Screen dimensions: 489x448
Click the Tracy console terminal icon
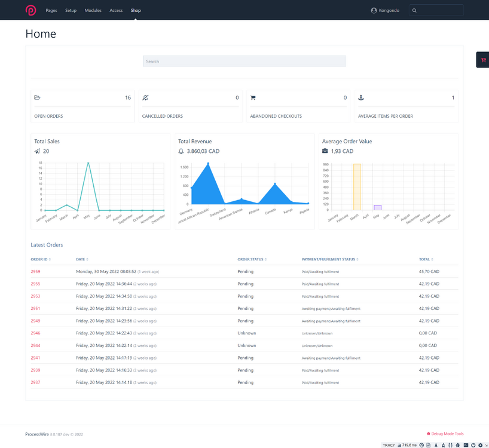(x=466, y=445)
